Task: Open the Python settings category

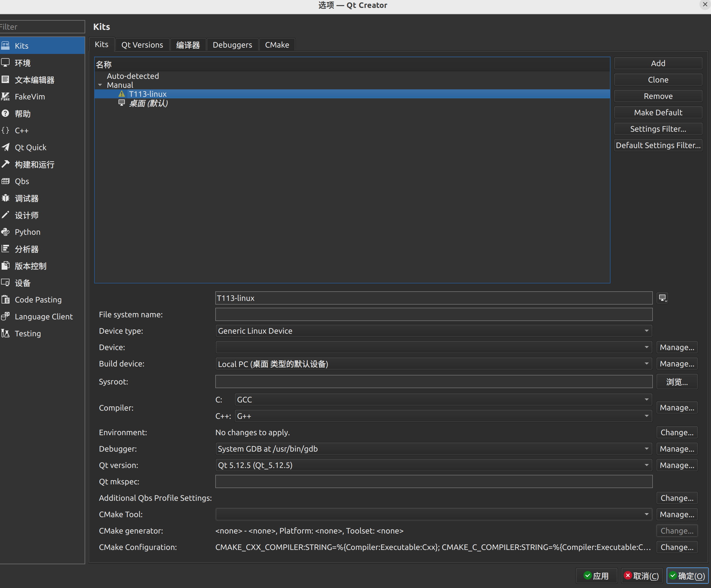Action: pyautogui.click(x=42, y=232)
